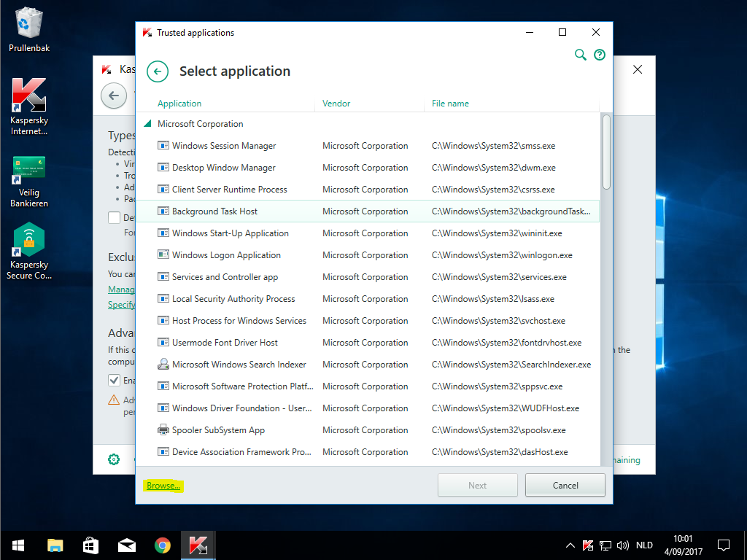This screenshot has width=747, height=560.
Task: Collapse the Microsoft Corporation group
Action: pos(147,124)
